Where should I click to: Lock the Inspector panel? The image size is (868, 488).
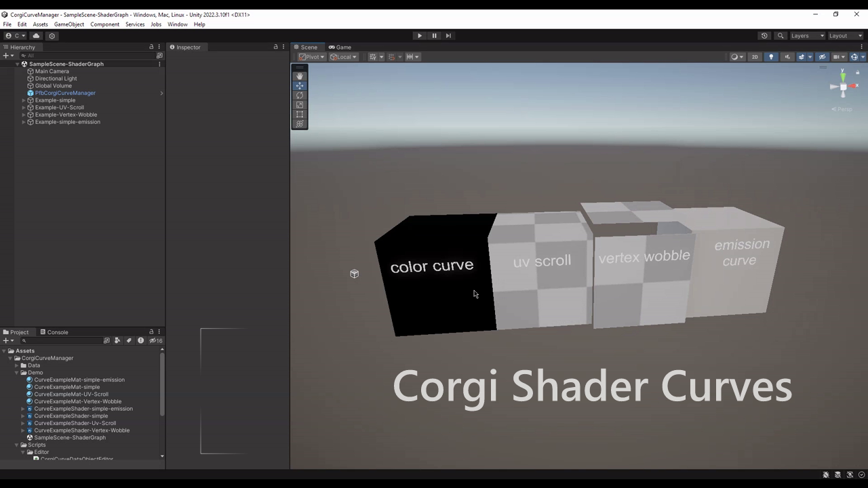click(x=275, y=47)
